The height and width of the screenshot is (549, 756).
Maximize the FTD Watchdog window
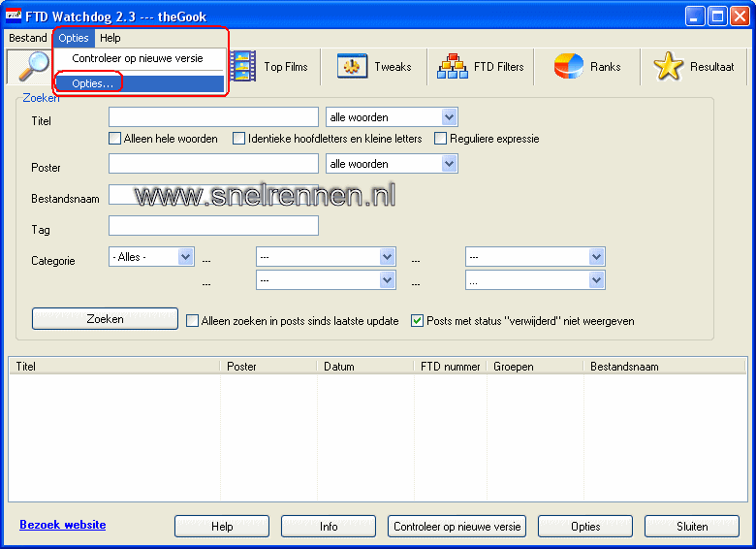point(717,16)
